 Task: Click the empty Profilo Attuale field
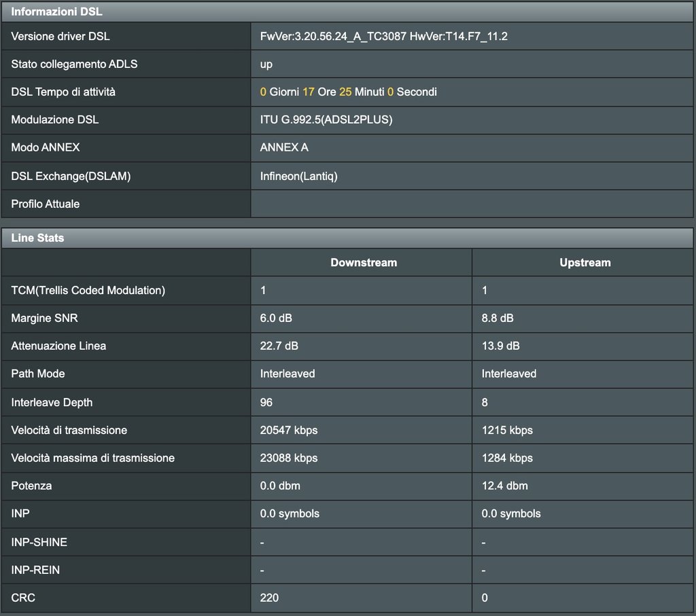[x=471, y=204]
